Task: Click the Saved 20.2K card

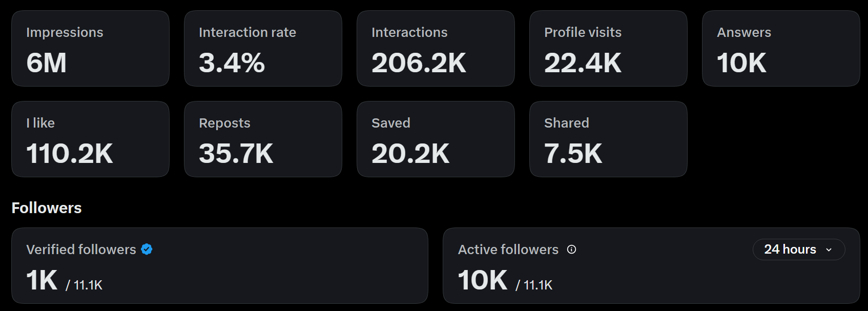Action: point(436,139)
